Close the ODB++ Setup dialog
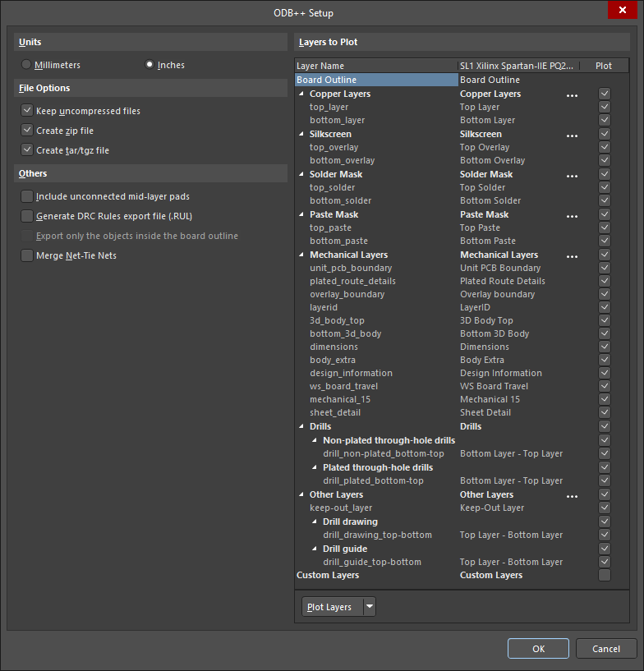The height and width of the screenshot is (671, 644). point(622,10)
